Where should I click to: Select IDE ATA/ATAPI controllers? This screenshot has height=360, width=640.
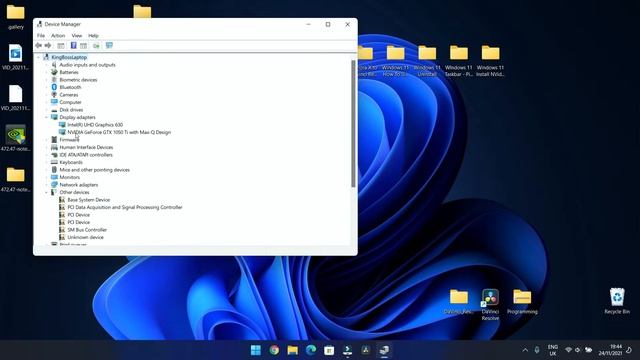click(86, 155)
